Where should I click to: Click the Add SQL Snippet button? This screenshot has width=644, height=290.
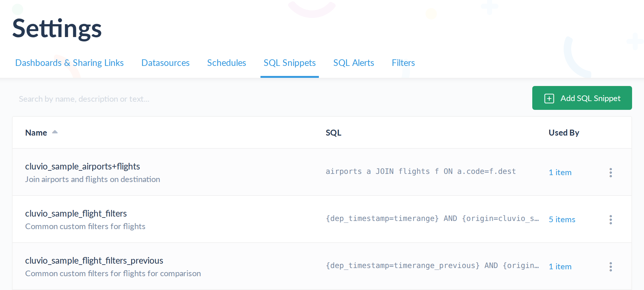582,98
